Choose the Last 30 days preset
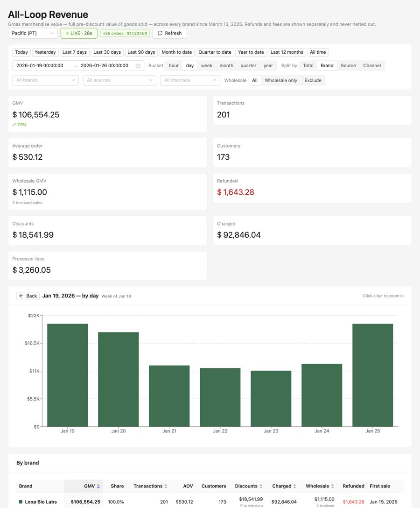Viewport: 420px width, 508px height. tap(107, 52)
